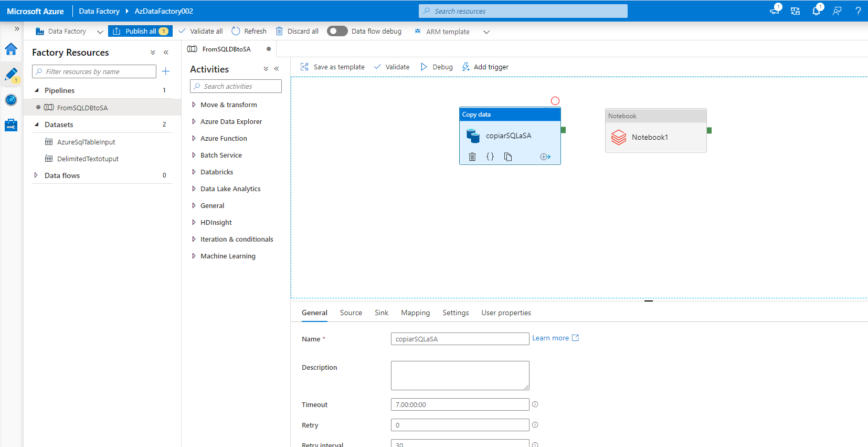The height and width of the screenshot is (447, 868).
Task: Click the Timeout info icon
Action: (x=535, y=404)
